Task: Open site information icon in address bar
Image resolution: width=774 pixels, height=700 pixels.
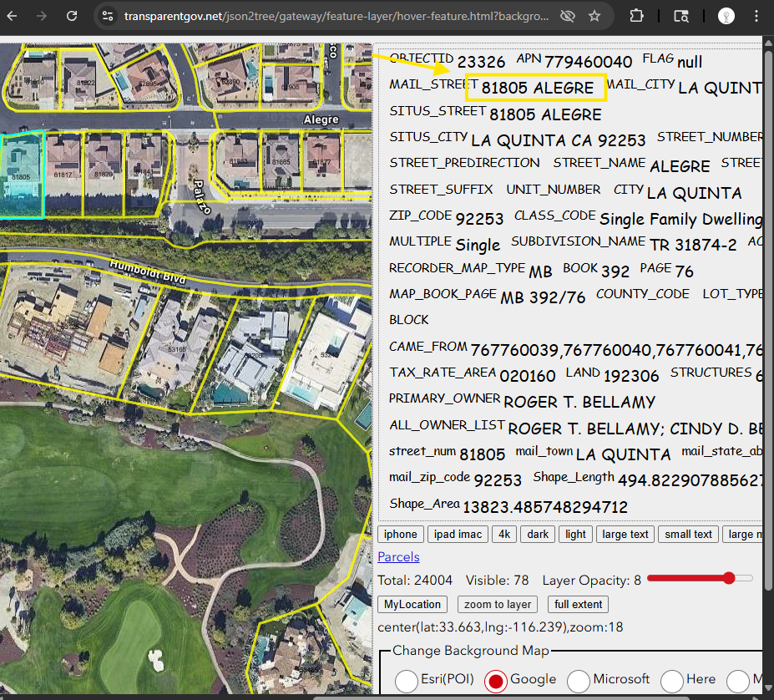Action: 106,16
